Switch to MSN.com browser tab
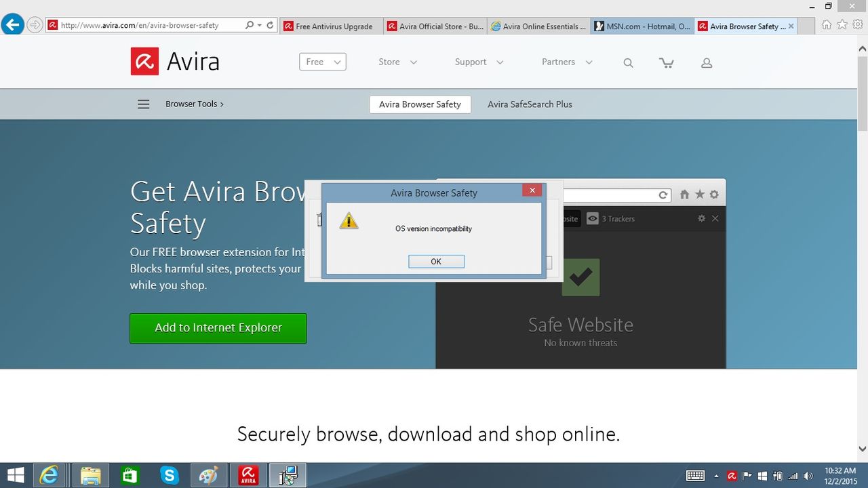This screenshot has width=868, height=488. pos(642,26)
